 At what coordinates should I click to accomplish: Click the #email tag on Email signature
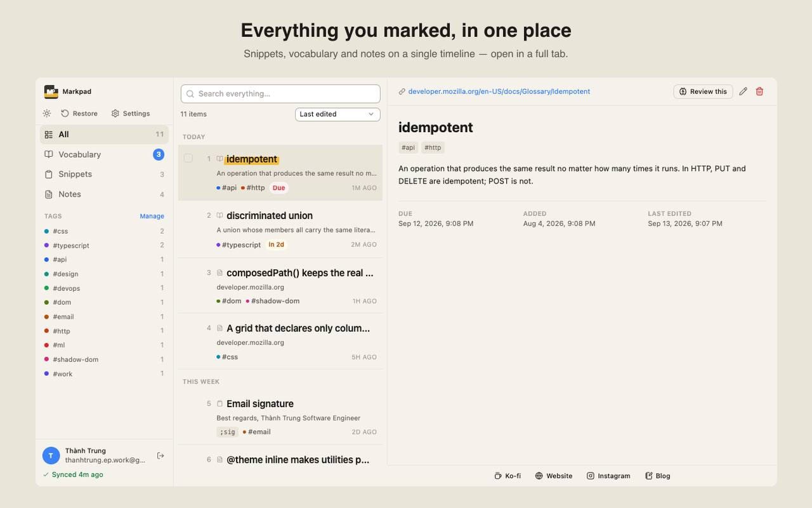tap(257, 432)
